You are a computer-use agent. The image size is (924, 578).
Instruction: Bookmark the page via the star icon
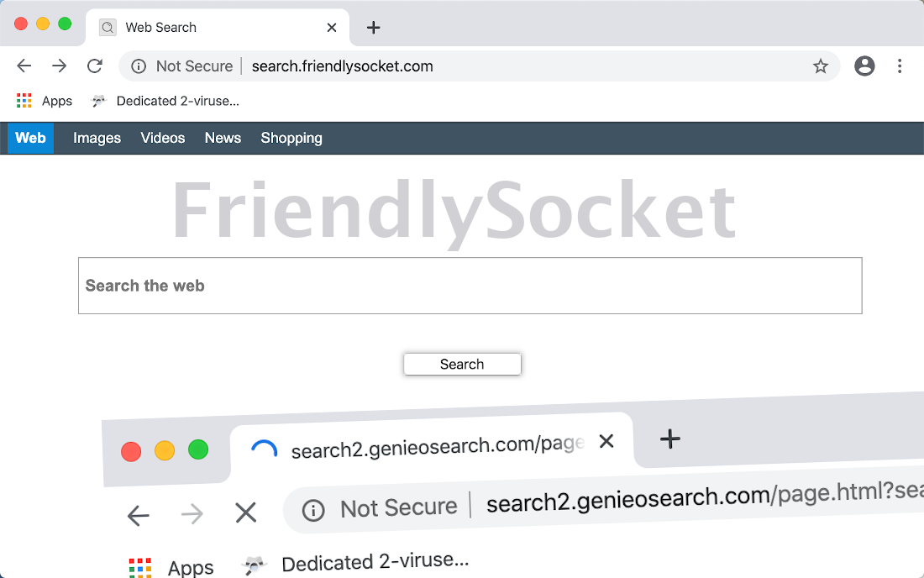821,66
